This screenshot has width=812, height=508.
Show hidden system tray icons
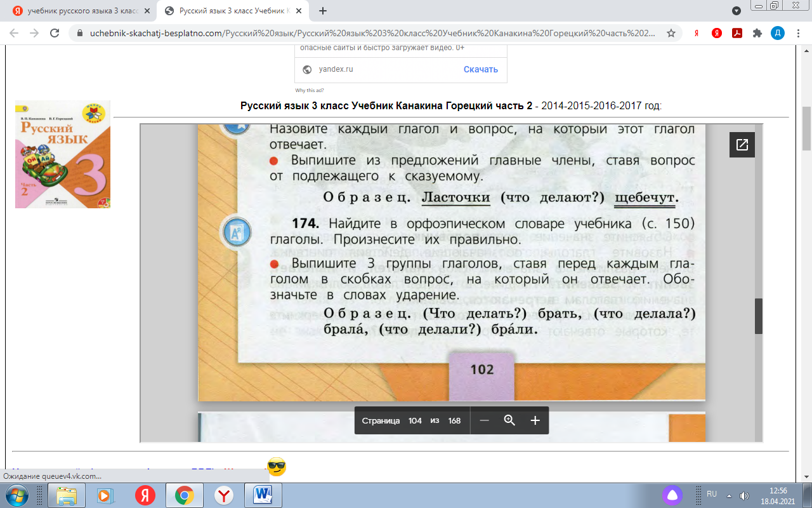coord(729,495)
